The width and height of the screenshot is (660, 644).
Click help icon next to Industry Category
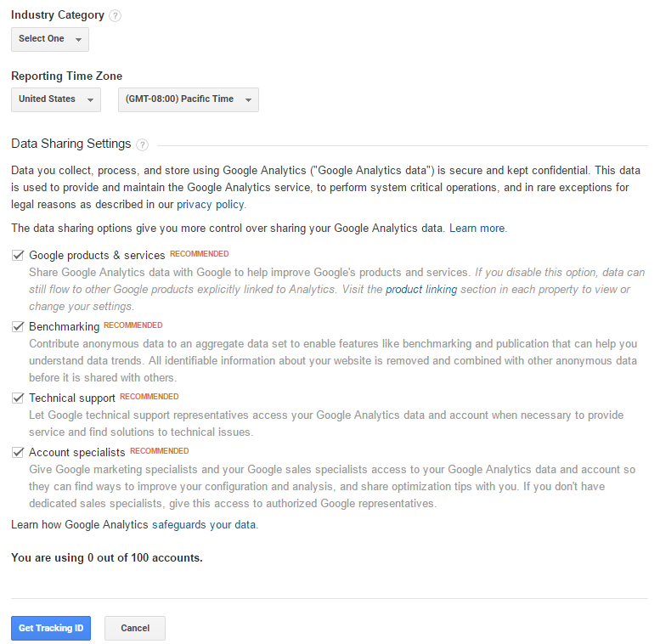coord(116,15)
